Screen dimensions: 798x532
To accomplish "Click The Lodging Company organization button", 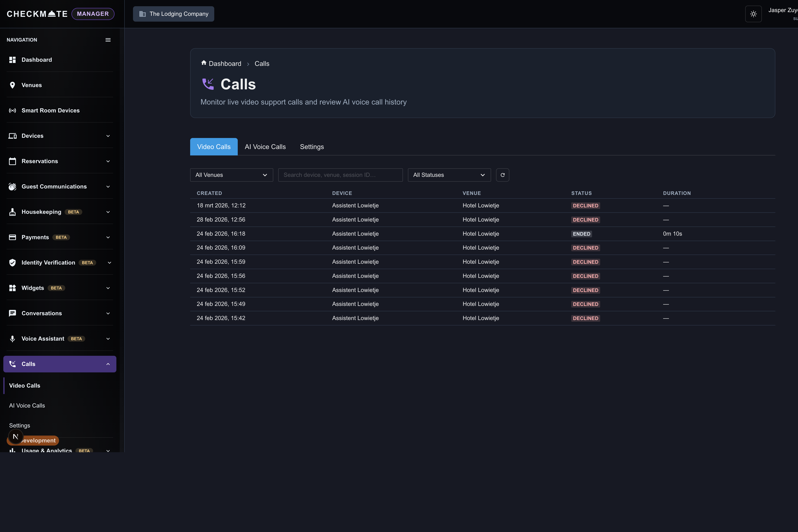I will click(x=173, y=14).
